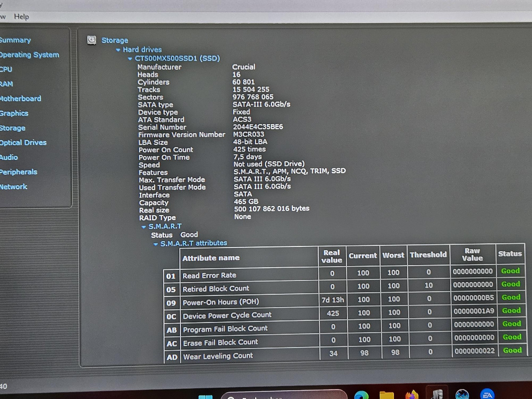Click the Raw Value column header
The width and height of the screenshot is (532, 399).
473,254
